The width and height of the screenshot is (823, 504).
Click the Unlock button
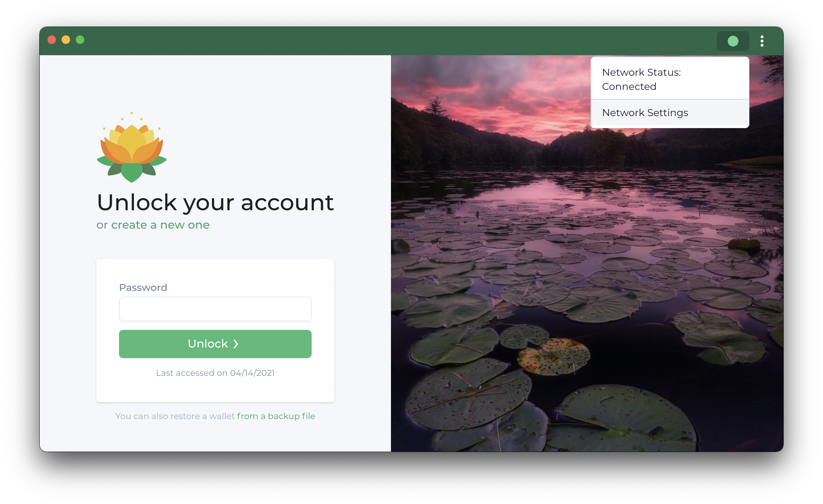pyautogui.click(x=215, y=344)
